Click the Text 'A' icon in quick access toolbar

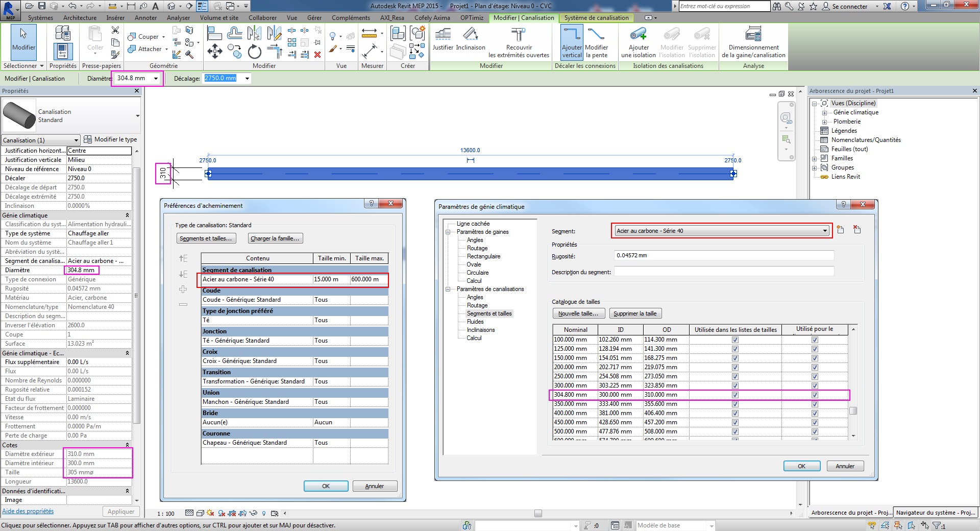pyautogui.click(x=156, y=6)
